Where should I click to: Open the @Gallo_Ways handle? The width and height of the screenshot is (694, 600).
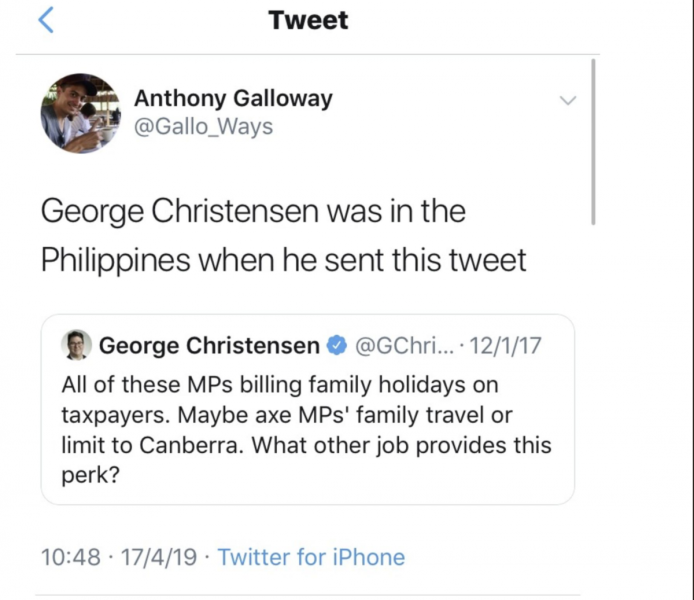pos(203,127)
